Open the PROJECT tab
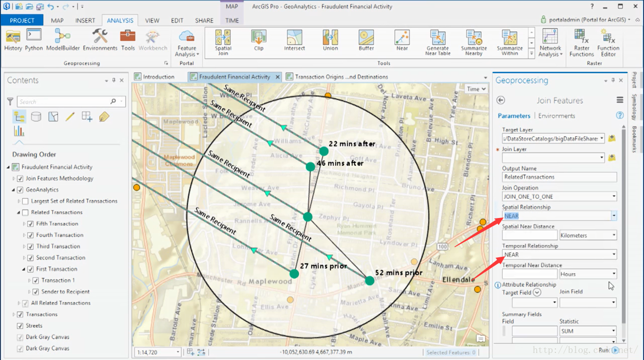The image size is (644, 360). click(x=22, y=21)
